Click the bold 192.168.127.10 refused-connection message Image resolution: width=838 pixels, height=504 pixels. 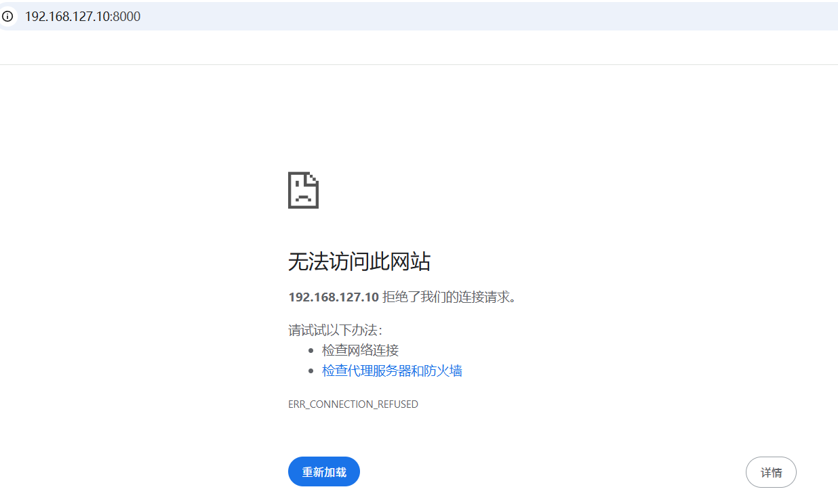(402, 297)
